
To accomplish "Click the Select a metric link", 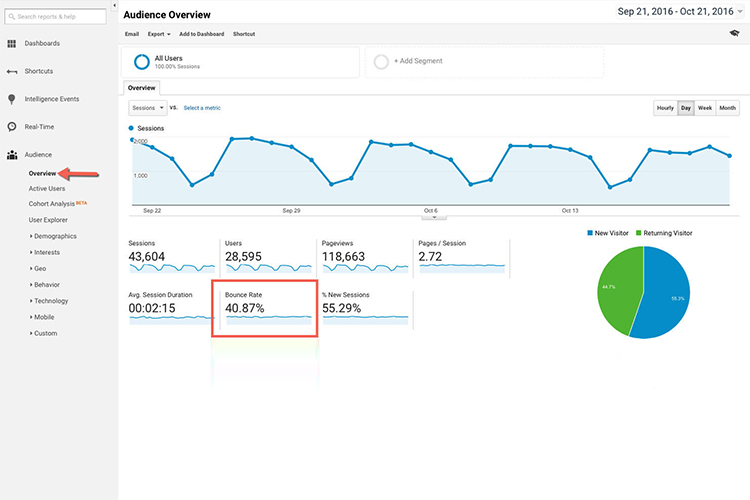I will 202,107.
